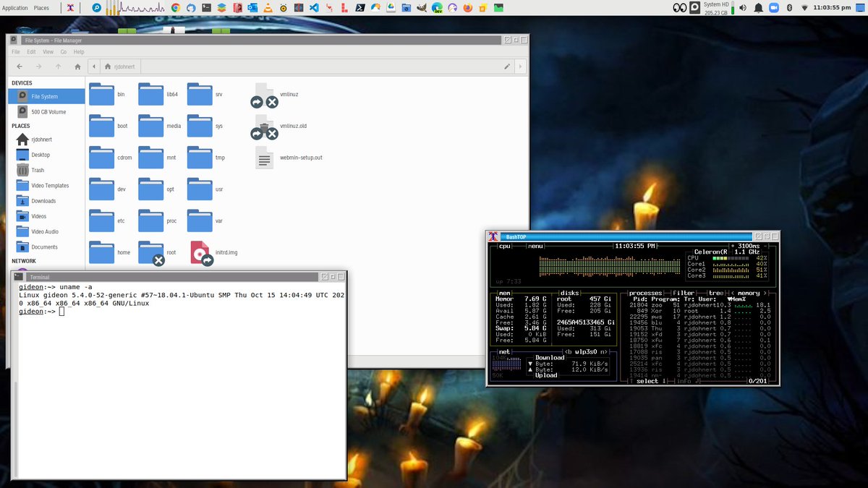Open the home folder in File System
Viewport: 868px width, 488px height.
point(102,251)
